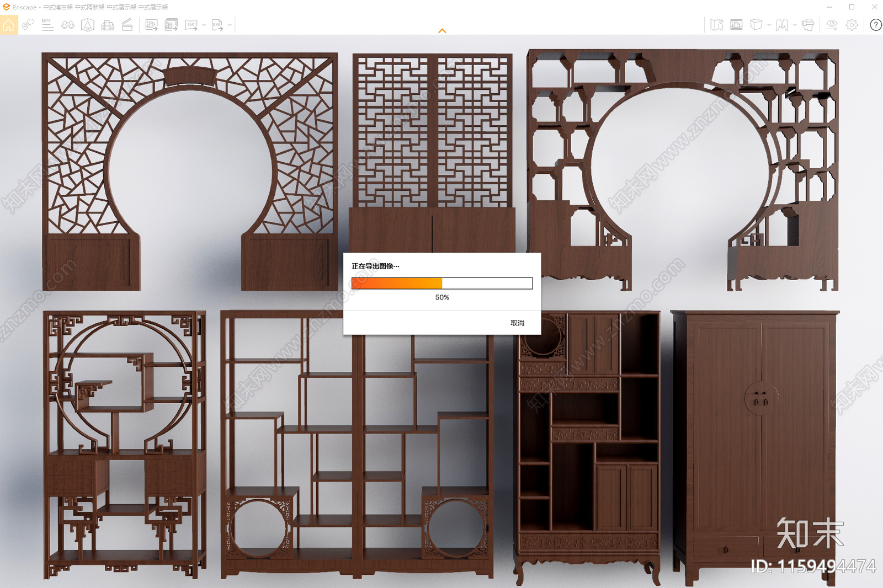This screenshot has width=883, height=588.
Task: Minimize the Enscape window
Action: 829,7
